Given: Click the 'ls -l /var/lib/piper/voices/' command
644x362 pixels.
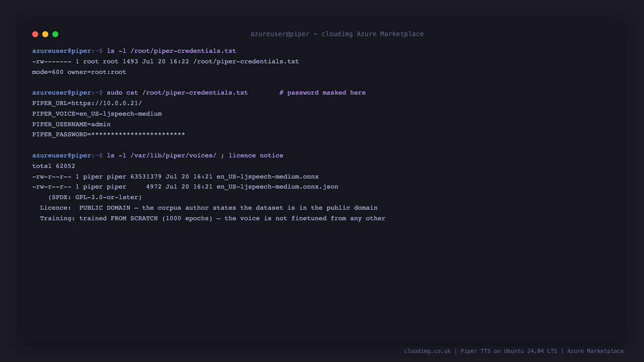Looking at the screenshot, I should [162, 155].
